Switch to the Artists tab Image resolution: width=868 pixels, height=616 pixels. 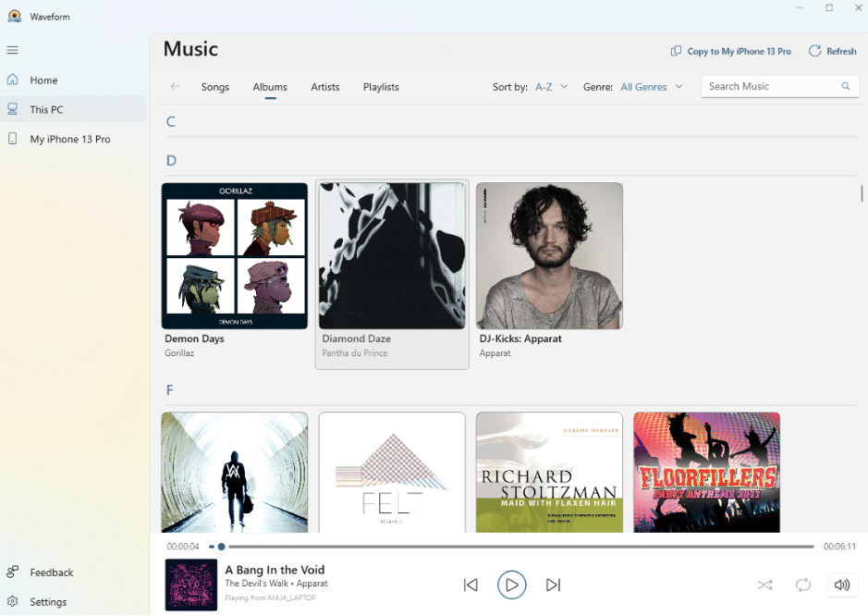coord(325,87)
